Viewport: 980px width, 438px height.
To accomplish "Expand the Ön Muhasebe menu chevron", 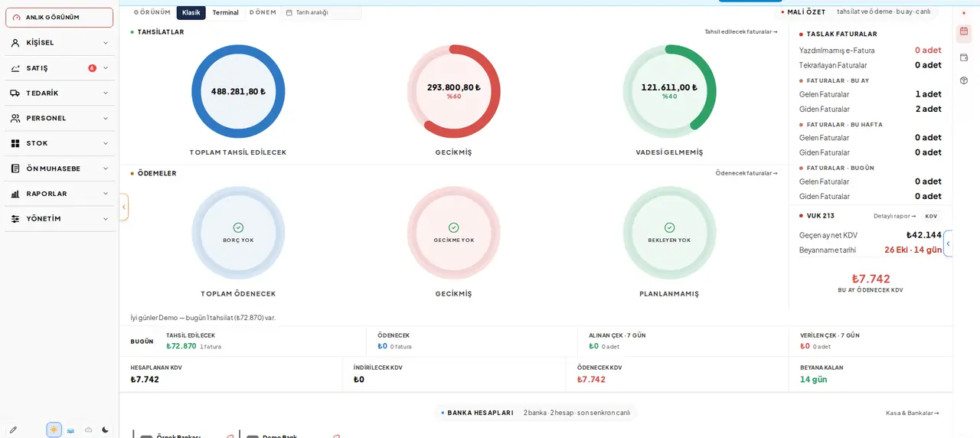I will (106, 168).
